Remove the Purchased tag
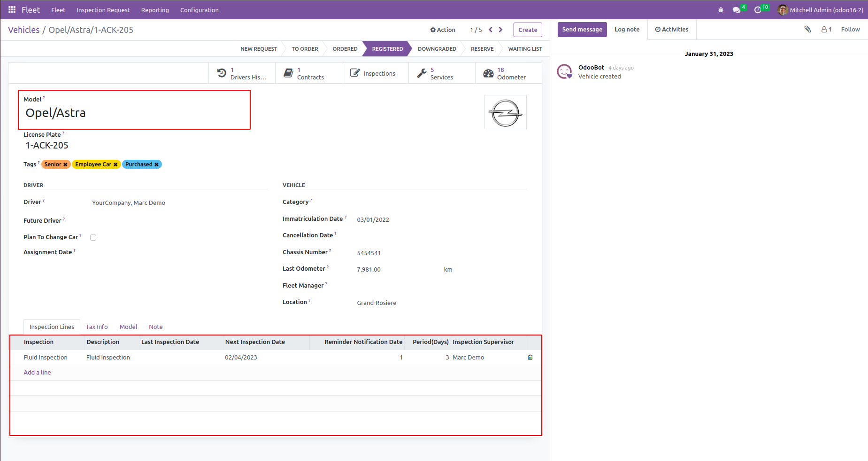The image size is (868, 461). 157,164
